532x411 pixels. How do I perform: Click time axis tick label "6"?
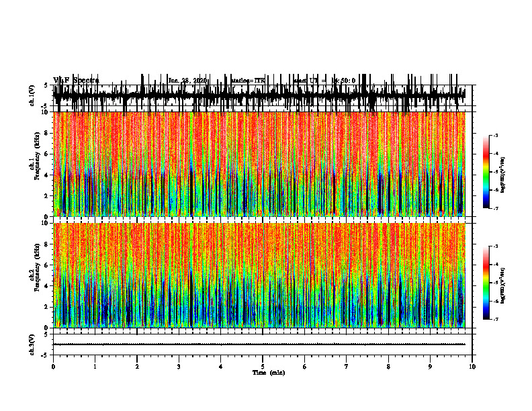pyautogui.click(x=305, y=367)
